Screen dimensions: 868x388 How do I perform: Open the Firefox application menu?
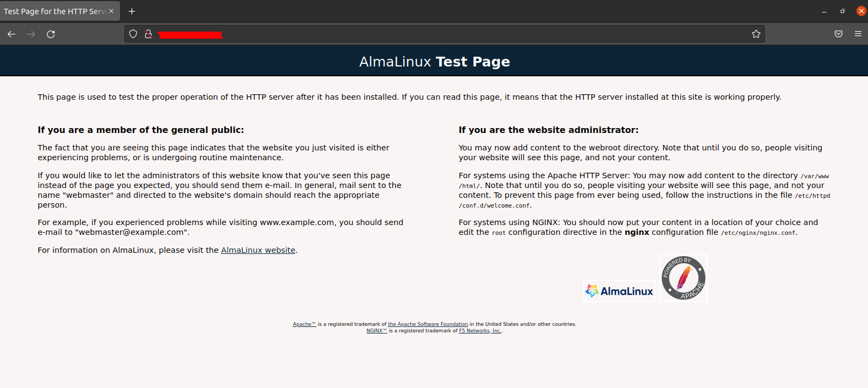click(858, 34)
